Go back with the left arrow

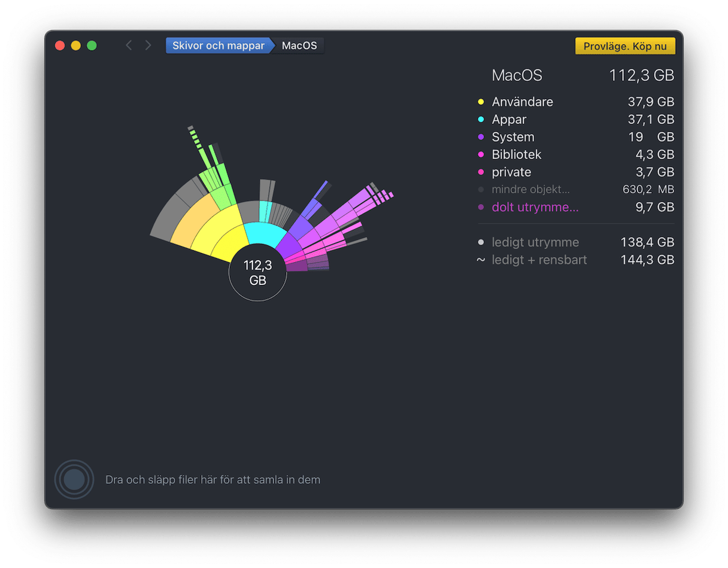pyautogui.click(x=128, y=45)
